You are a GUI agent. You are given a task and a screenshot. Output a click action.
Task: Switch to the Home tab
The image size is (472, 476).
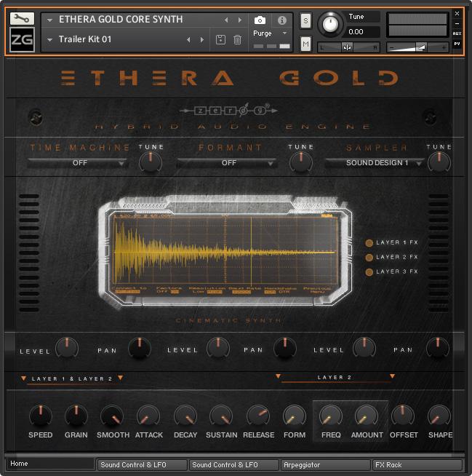49,464
